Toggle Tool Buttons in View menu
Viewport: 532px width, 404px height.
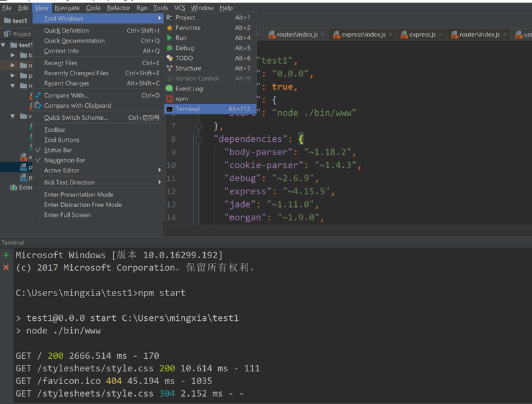(x=98, y=140)
